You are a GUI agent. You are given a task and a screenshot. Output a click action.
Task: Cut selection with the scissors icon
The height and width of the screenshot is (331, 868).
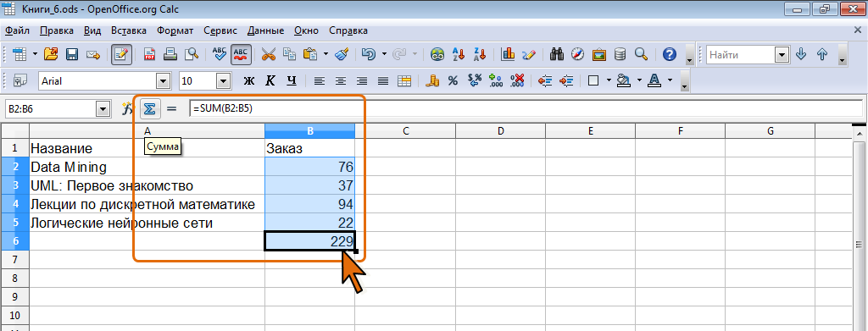click(269, 54)
